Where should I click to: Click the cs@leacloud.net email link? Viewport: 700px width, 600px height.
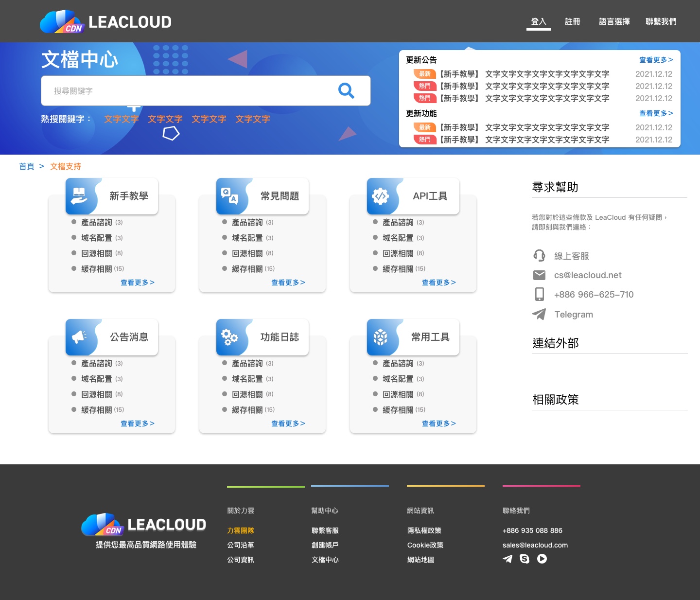coord(588,275)
